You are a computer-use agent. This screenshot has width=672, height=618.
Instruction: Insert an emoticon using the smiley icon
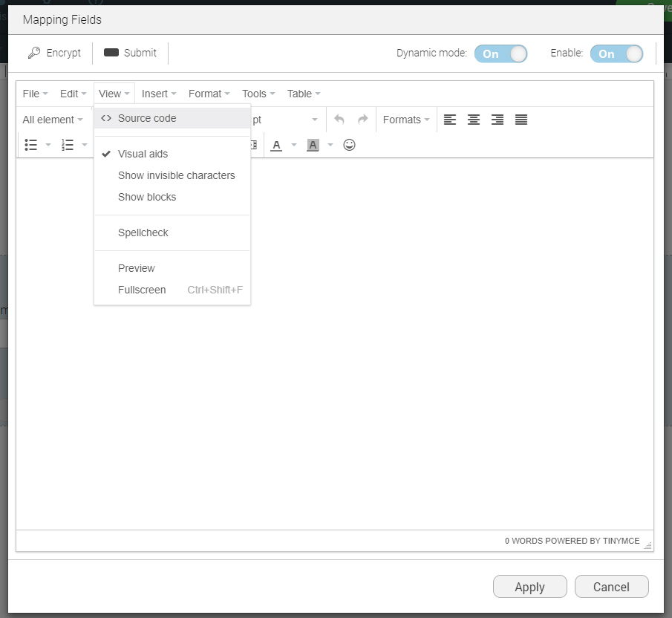[x=349, y=145]
